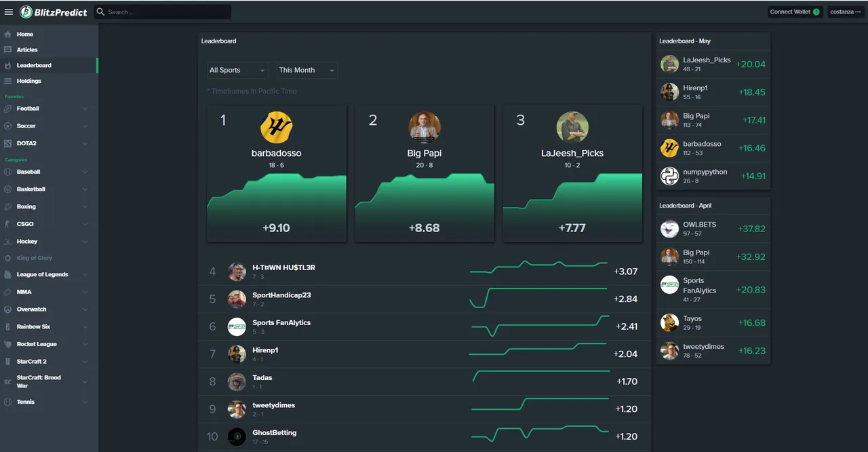Click the League of Legends icon
Viewport: 868px width, 452px height.
pos(7,274)
